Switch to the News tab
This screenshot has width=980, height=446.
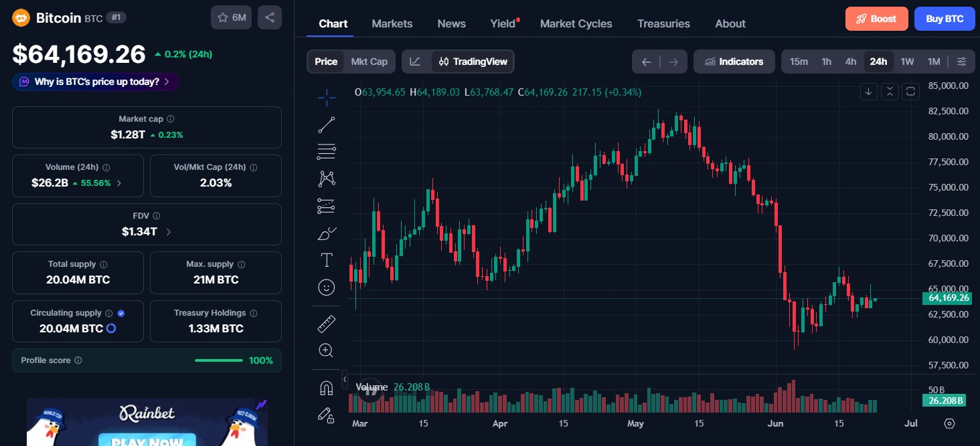[452, 23]
